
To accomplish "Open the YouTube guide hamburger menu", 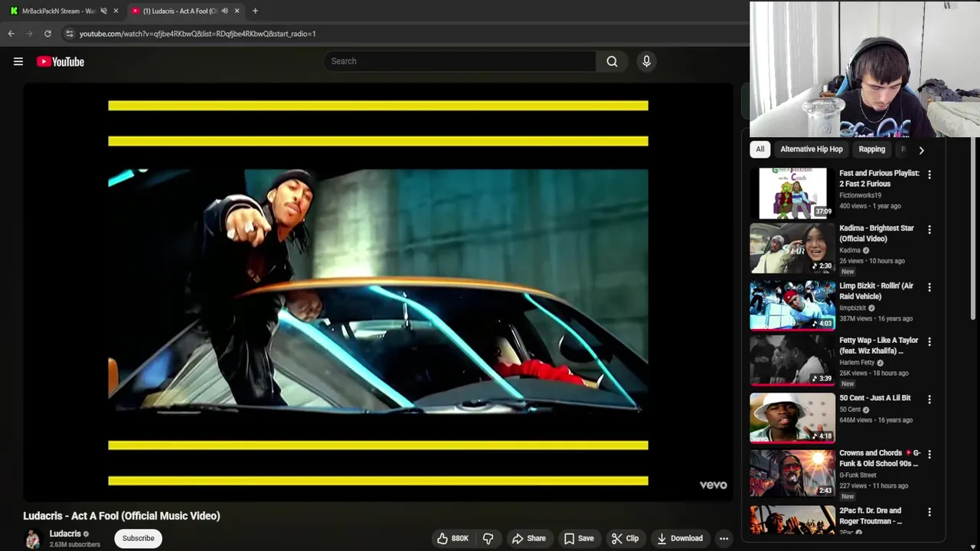I will coord(18,61).
